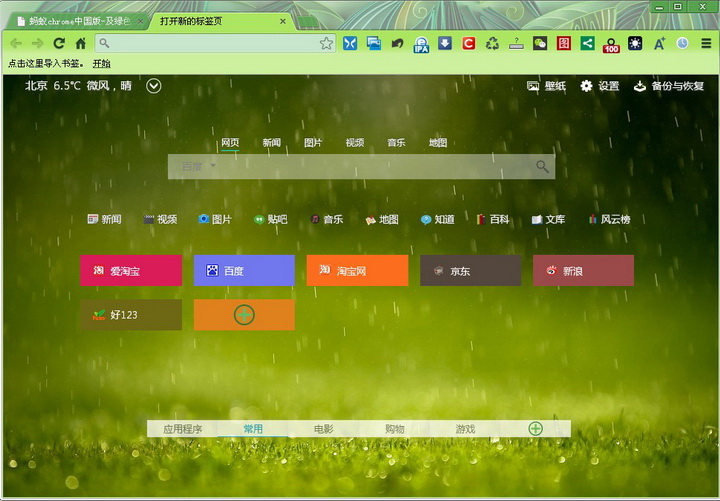Viewport: 720px width, 501px height.
Task: Select the 新闻 search category tab
Action: [271, 143]
